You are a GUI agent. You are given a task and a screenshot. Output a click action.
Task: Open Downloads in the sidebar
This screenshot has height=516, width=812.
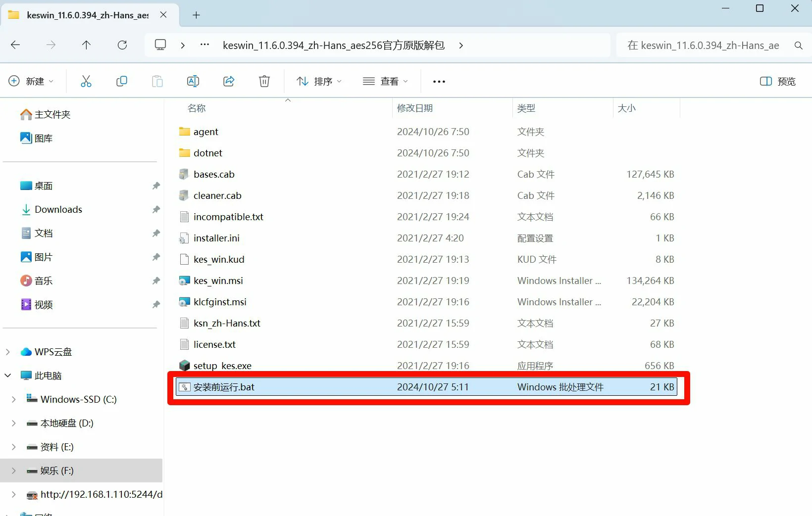(58, 209)
